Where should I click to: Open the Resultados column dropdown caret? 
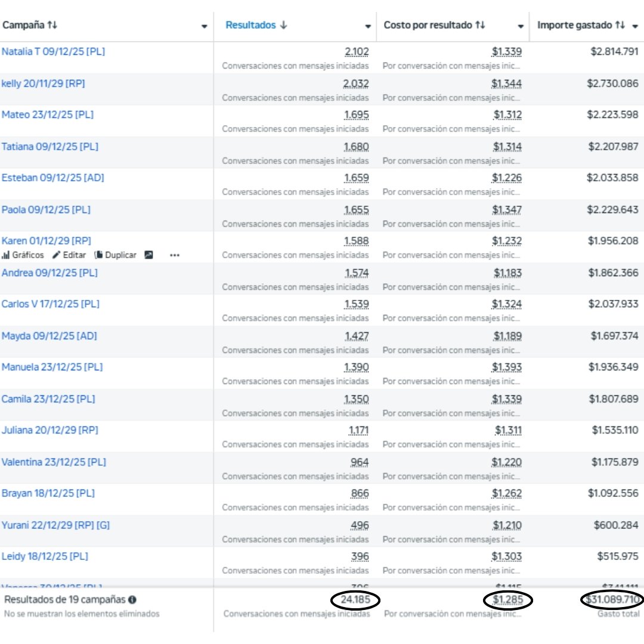[368, 26]
